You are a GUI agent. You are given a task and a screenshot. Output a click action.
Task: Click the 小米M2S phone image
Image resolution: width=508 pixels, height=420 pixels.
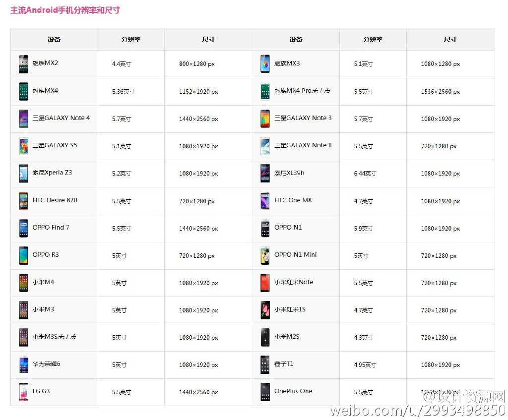265,337
